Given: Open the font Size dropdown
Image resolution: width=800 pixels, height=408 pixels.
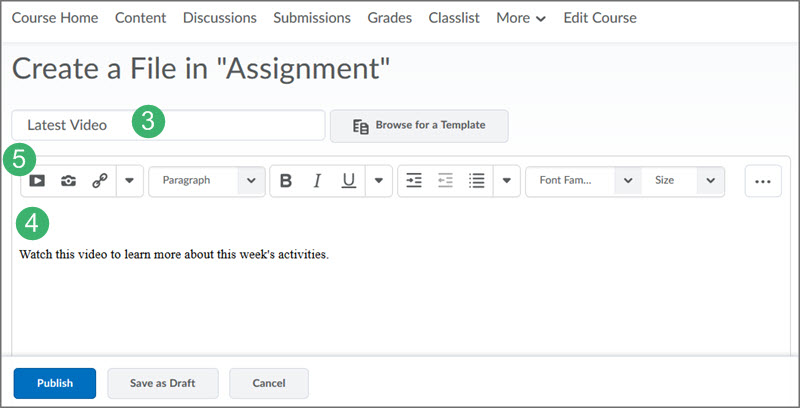Looking at the screenshot, I should [x=683, y=181].
